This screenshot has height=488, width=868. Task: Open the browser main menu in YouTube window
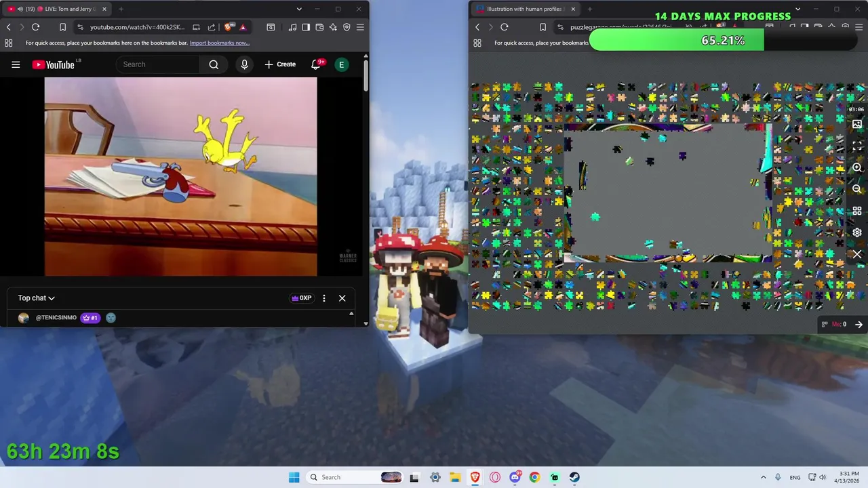[x=360, y=27]
